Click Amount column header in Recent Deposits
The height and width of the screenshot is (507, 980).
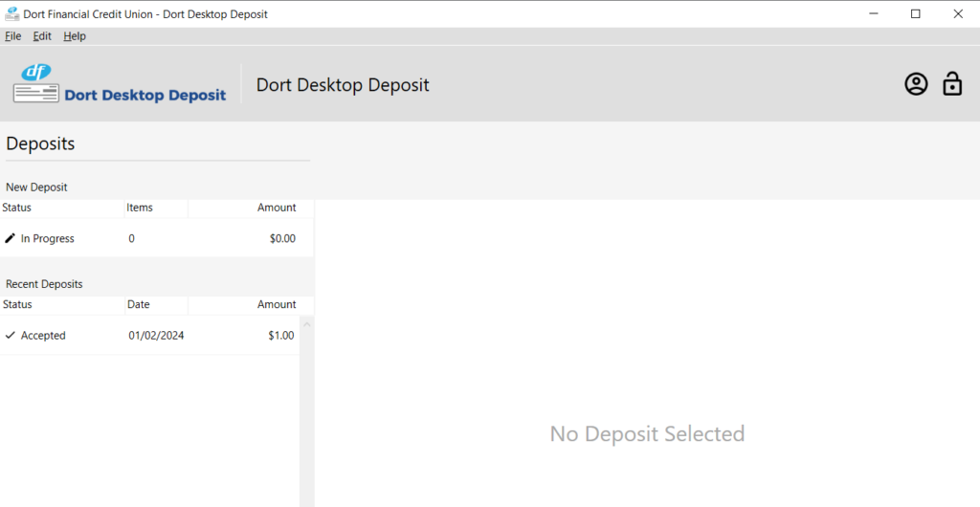tap(277, 304)
